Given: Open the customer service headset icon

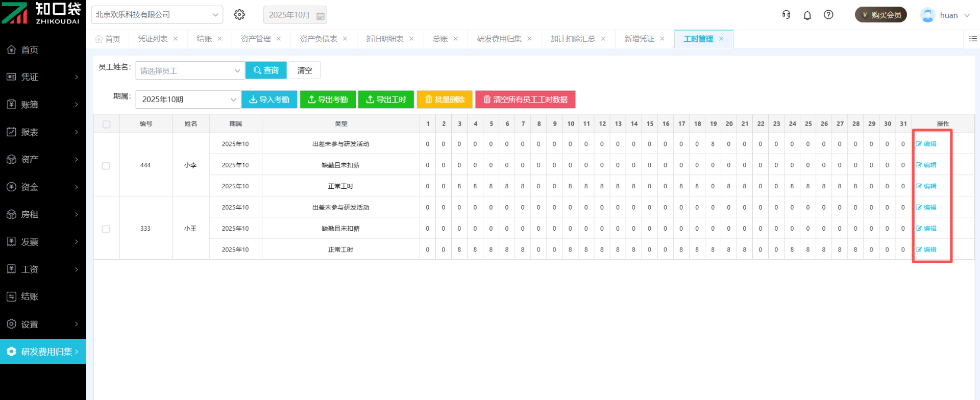Looking at the screenshot, I should click(786, 15).
